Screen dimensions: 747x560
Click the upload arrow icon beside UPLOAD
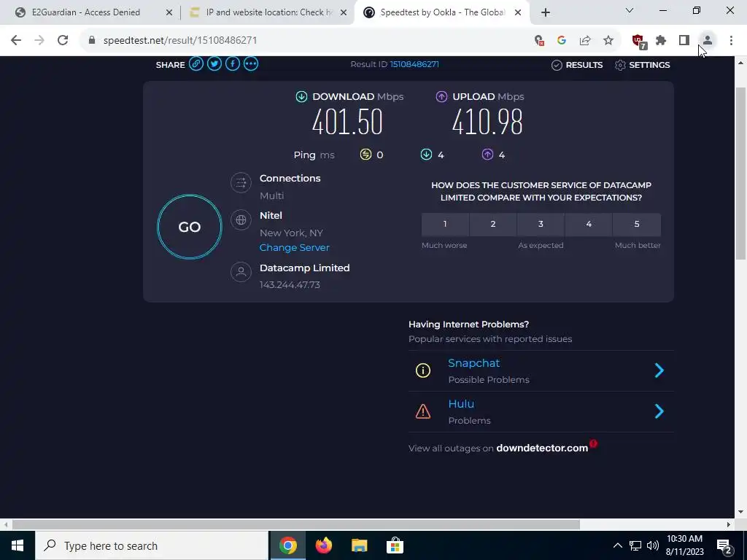[x=441, y=97]
